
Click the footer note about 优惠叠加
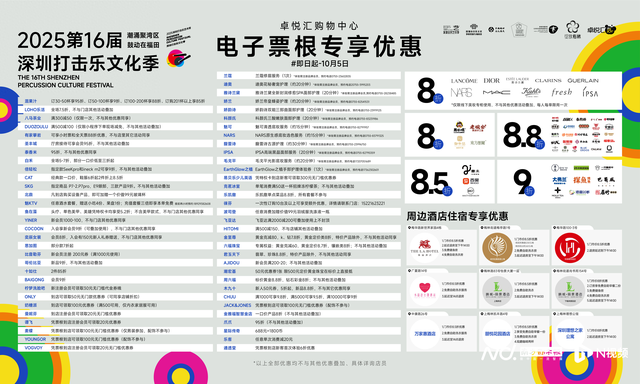(x=319, y=363)
